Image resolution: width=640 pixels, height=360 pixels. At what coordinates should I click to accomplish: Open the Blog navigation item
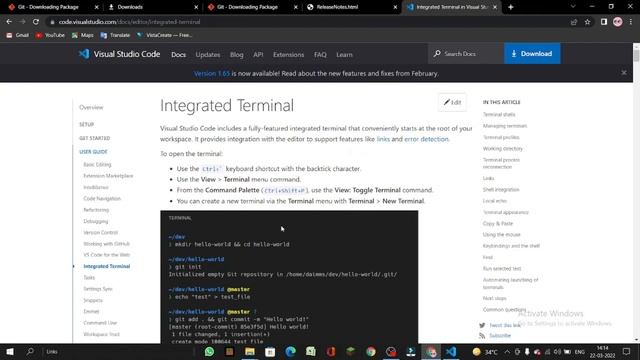tap(236, 54)
